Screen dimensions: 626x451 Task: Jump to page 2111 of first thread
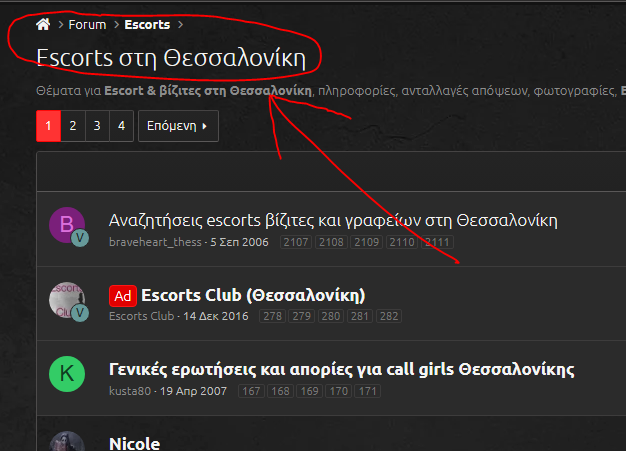point(438,242)
